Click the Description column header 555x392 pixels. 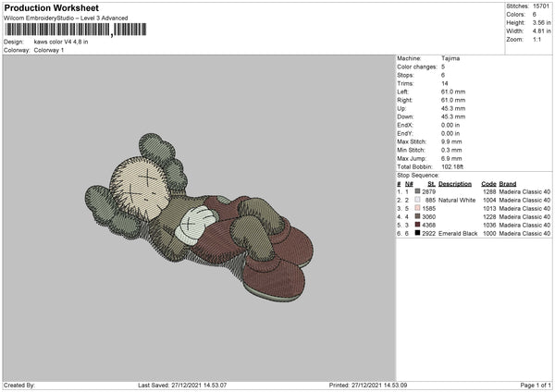(x=455, y=183)
